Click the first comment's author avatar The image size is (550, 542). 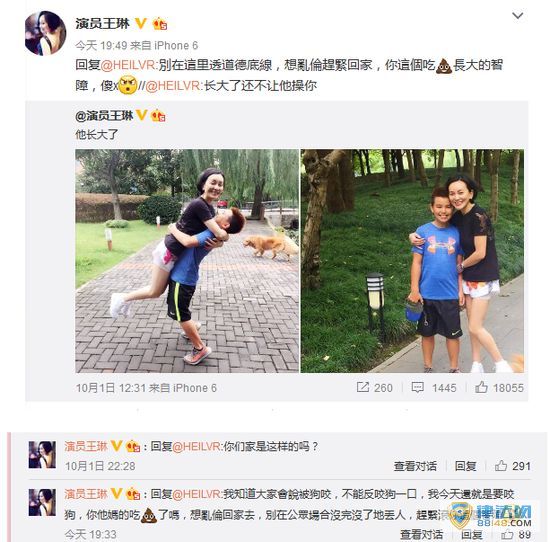[x=42, y=455]
